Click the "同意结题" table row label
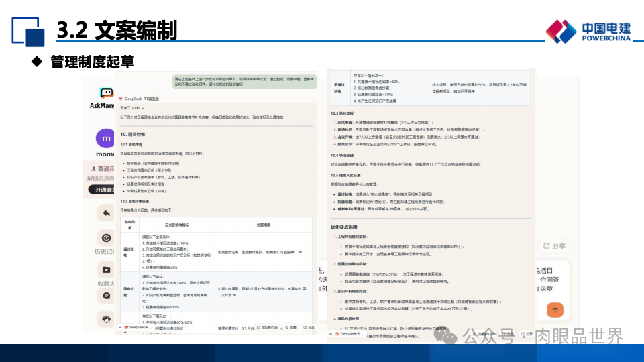Image resolution: width=644 pixels, height=362 pixels. pyautogui.click(x=129, y=292)
